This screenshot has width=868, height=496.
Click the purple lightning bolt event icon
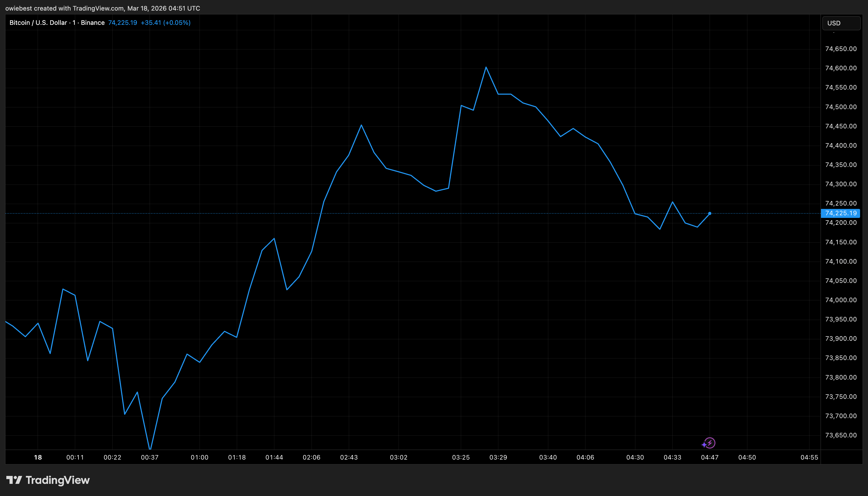710,443
